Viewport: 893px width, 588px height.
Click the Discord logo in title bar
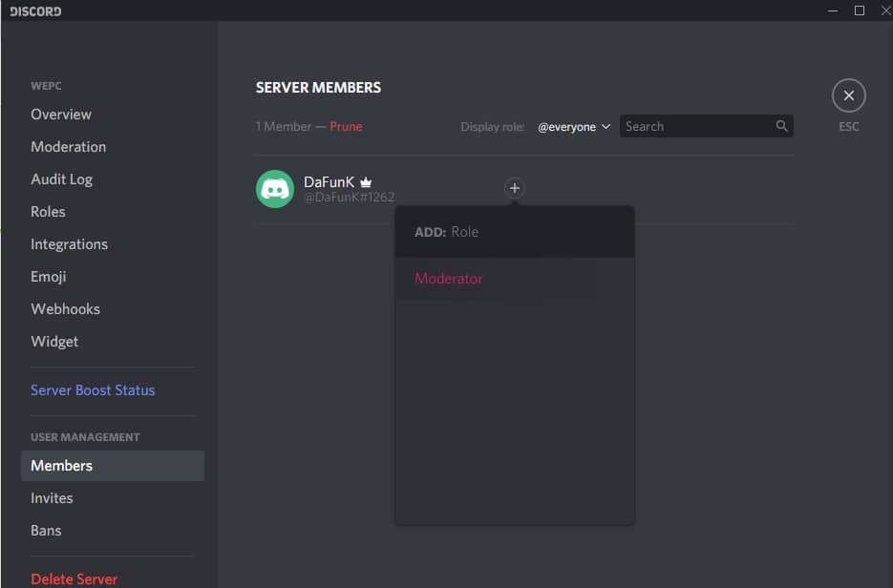click(35, 10)
